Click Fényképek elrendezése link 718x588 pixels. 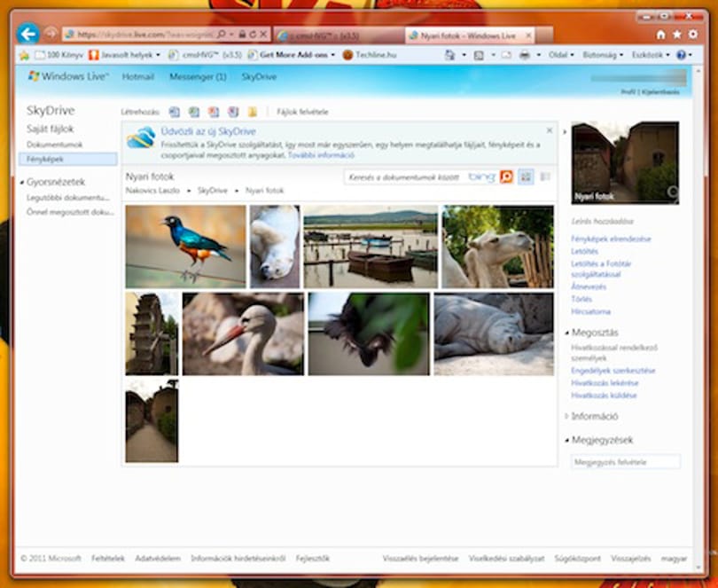pos(611,239)
